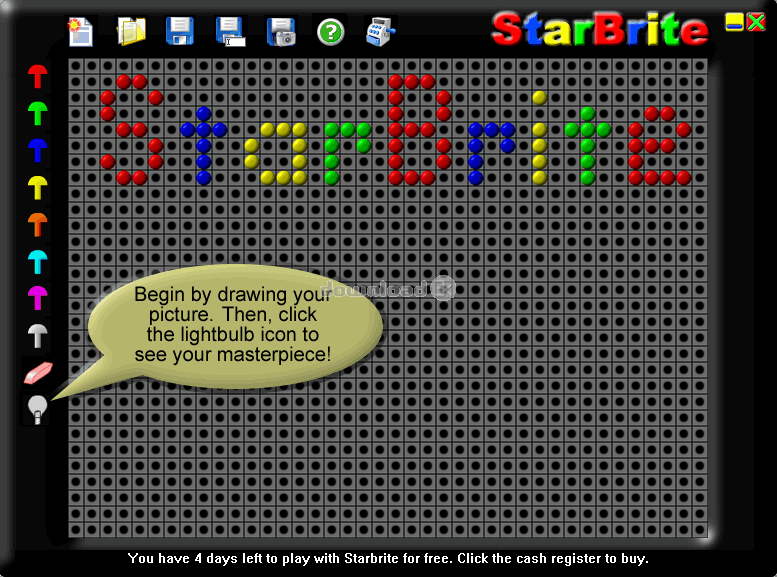Click the top blue peg of letter t

tap(203, 114)
